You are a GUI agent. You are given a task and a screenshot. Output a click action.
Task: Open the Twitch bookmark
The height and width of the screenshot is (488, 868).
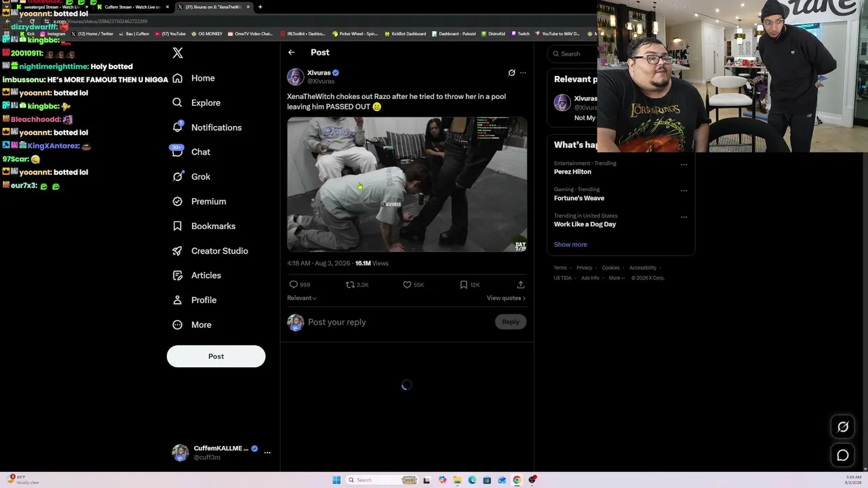click(x=521, y=34)
